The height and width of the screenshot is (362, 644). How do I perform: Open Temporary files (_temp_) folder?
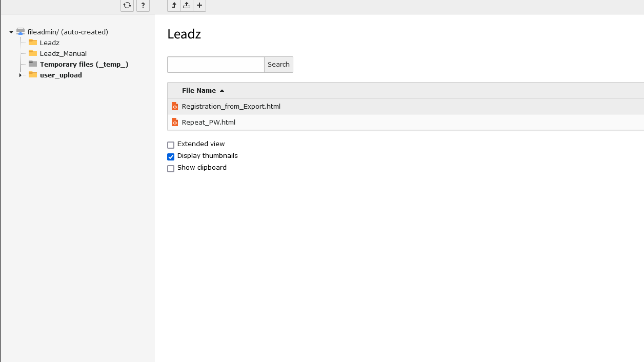point(84,64)
